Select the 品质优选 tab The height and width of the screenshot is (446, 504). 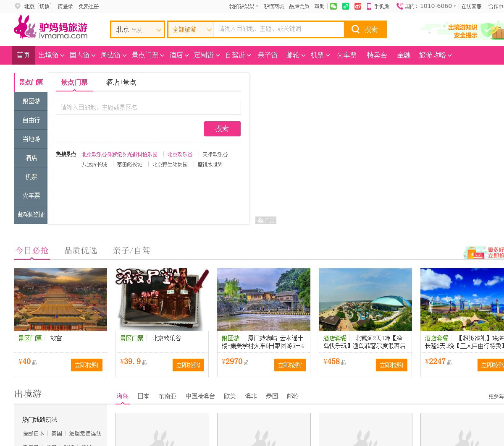pos(81,250)
